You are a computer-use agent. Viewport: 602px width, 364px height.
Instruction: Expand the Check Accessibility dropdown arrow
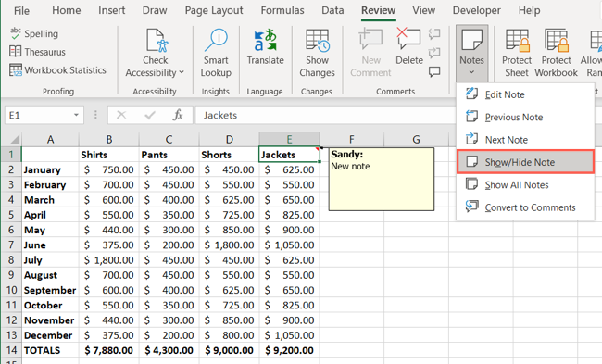tap(182, 72)
